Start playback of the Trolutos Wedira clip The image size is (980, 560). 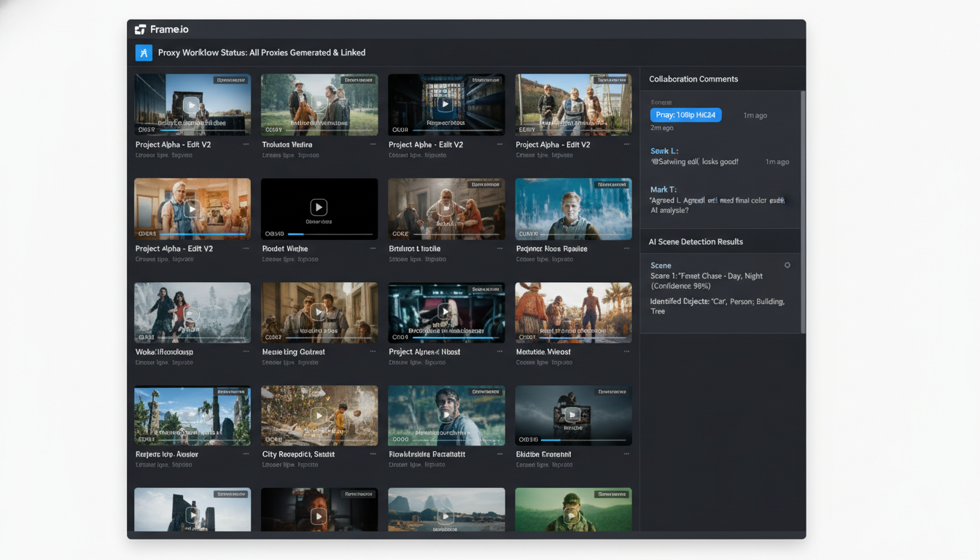pos(319,104)
